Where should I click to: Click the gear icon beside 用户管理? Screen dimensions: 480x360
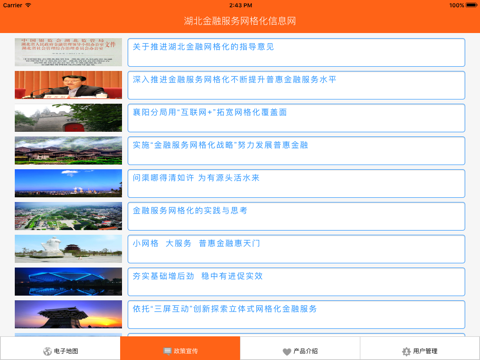pyautogui.click(x=406, y=351)
